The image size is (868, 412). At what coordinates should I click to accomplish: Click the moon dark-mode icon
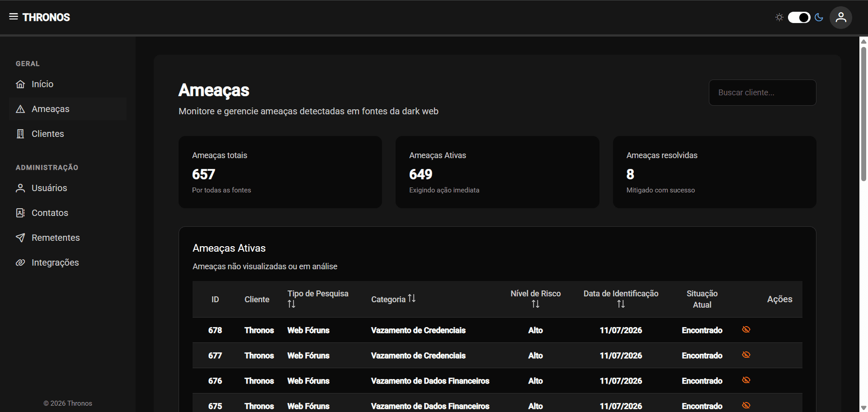[819, 17]
